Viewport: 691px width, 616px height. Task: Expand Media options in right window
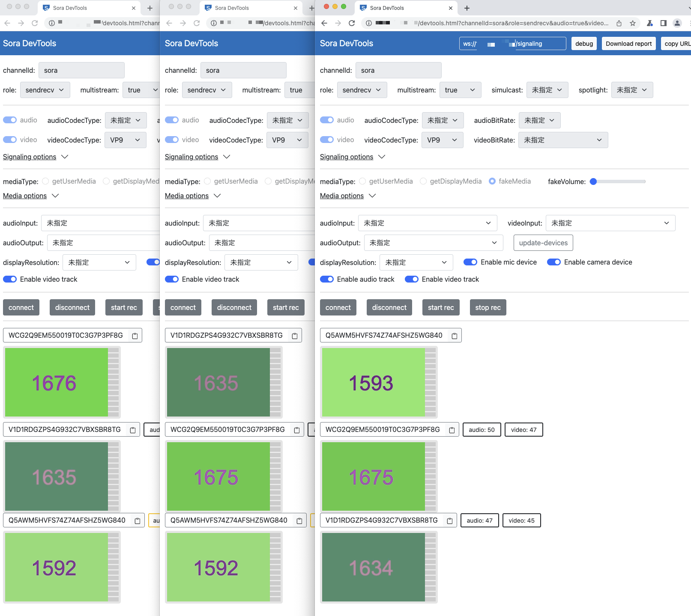coord(347,196)
